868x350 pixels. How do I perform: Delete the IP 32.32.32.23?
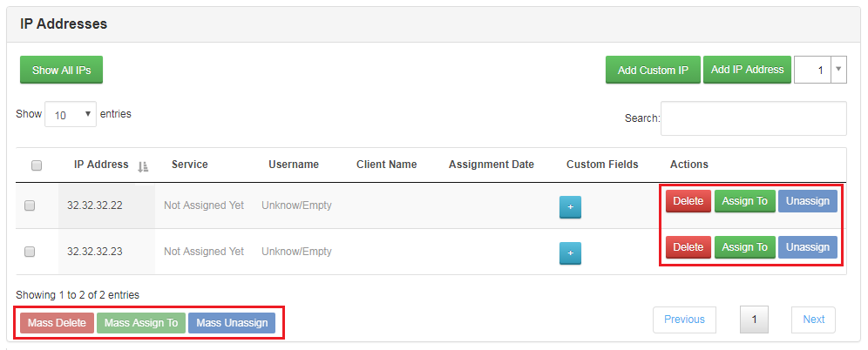[688, 247]
